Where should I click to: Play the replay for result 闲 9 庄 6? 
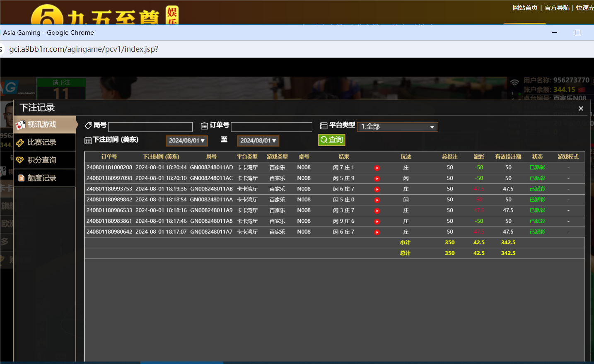click(x=377, y=221)
